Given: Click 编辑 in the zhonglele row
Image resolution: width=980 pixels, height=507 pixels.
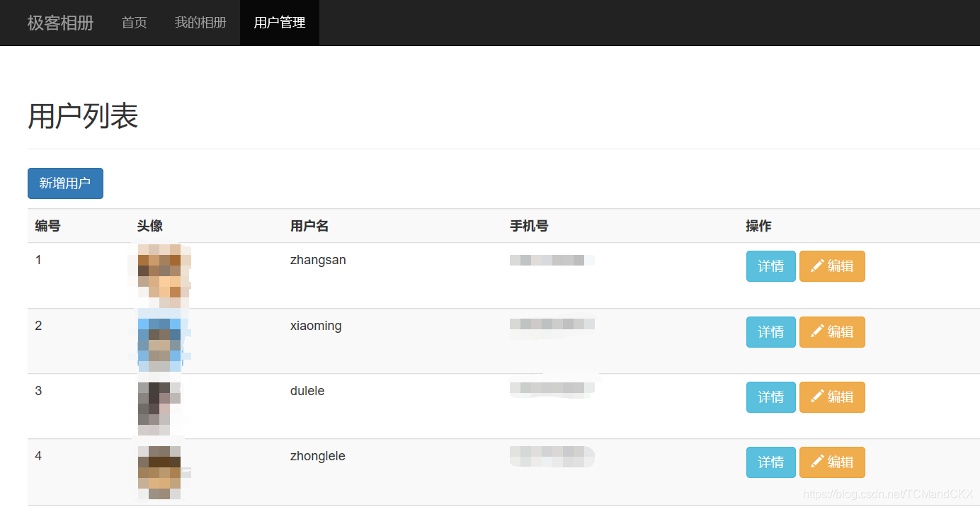Looking at the screenshot, I should [832, 462].
